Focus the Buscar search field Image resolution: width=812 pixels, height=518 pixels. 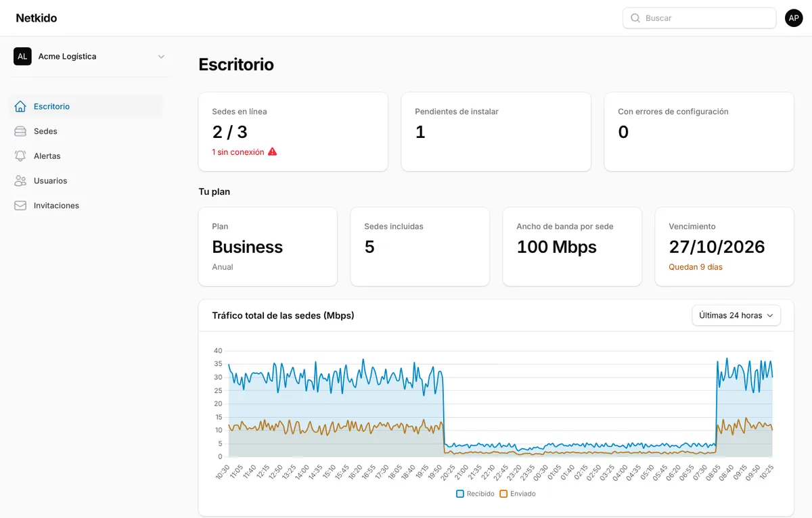point(699,18)
